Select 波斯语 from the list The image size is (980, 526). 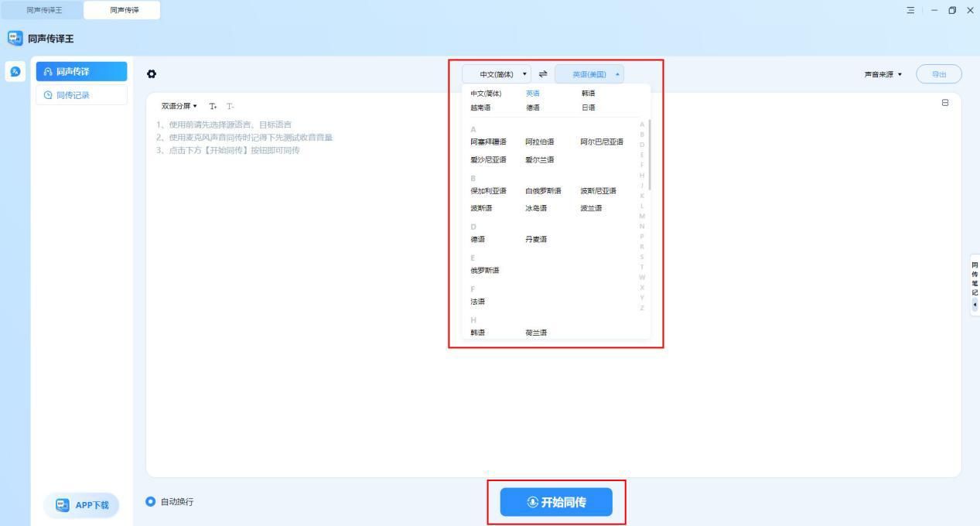tap(480, 208)
